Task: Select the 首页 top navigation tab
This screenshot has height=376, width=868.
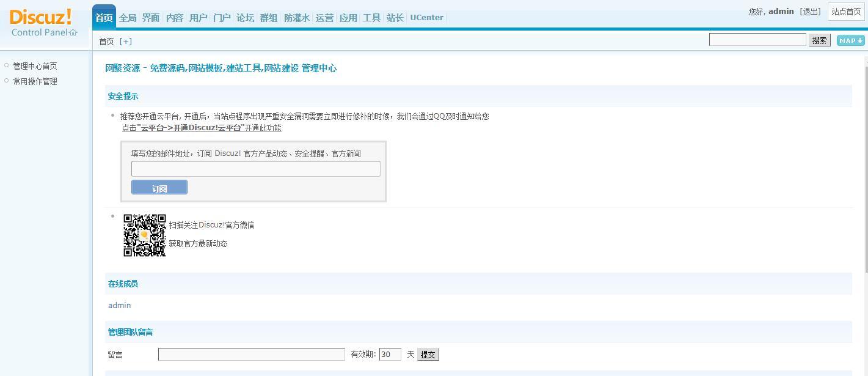Action: [104, 17]
